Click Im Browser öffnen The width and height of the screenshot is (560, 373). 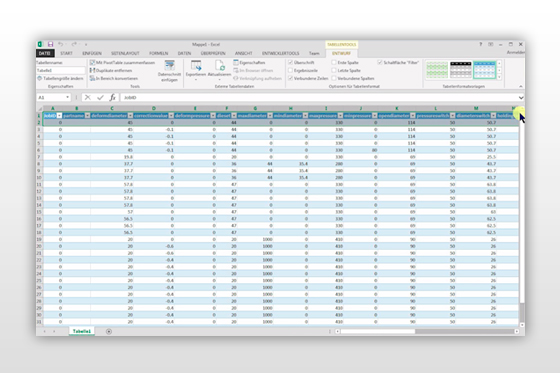[x=253, y=70]
